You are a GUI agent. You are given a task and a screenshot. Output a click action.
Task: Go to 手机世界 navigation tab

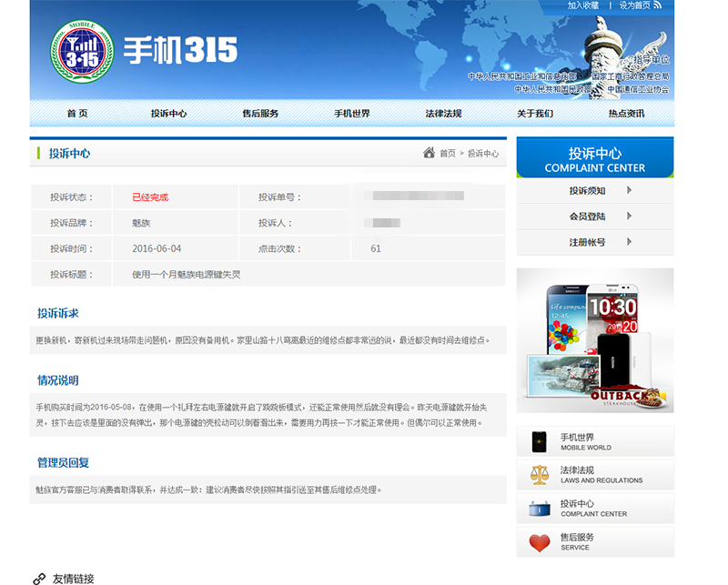pos(352,114)
